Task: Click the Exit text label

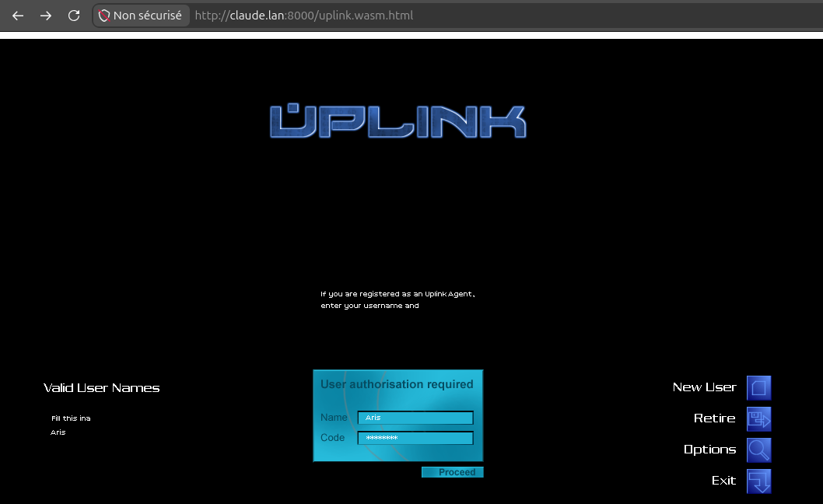Action: click(723, 481)
